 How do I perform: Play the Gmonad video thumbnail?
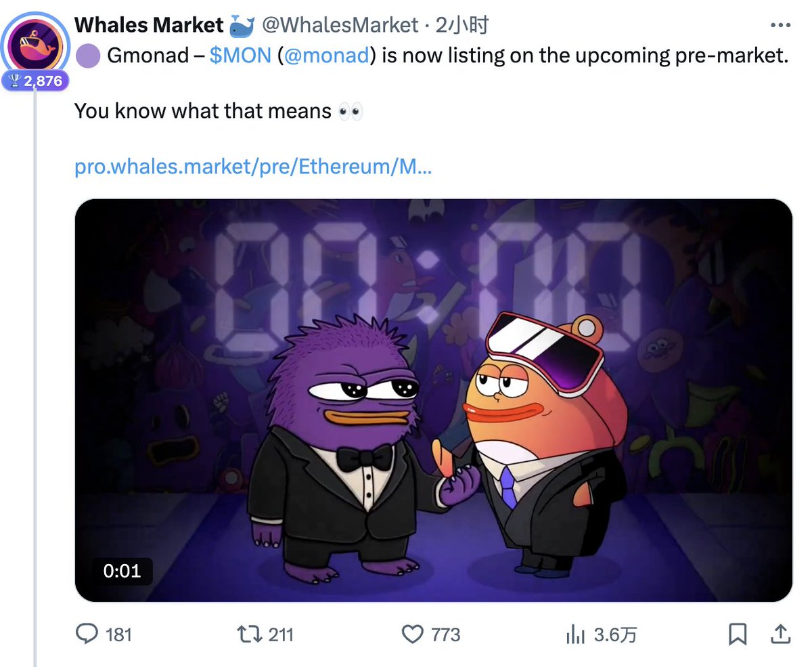(433, 400)
